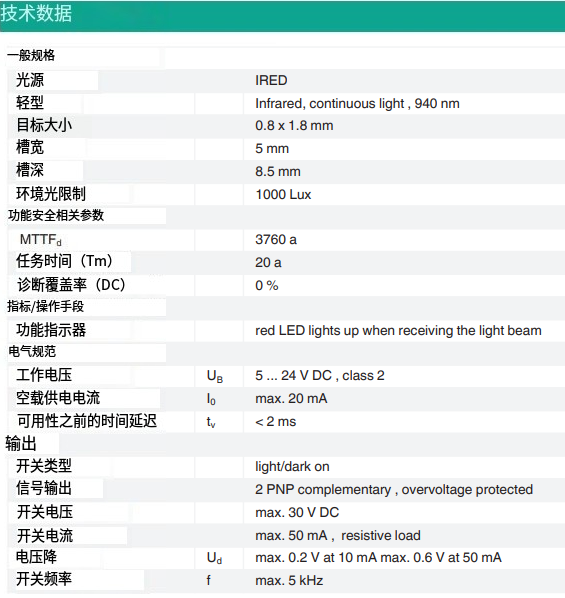Click the 输出 section heading
The height and width of the screenshot is (598, 565).
pos(21,444)
